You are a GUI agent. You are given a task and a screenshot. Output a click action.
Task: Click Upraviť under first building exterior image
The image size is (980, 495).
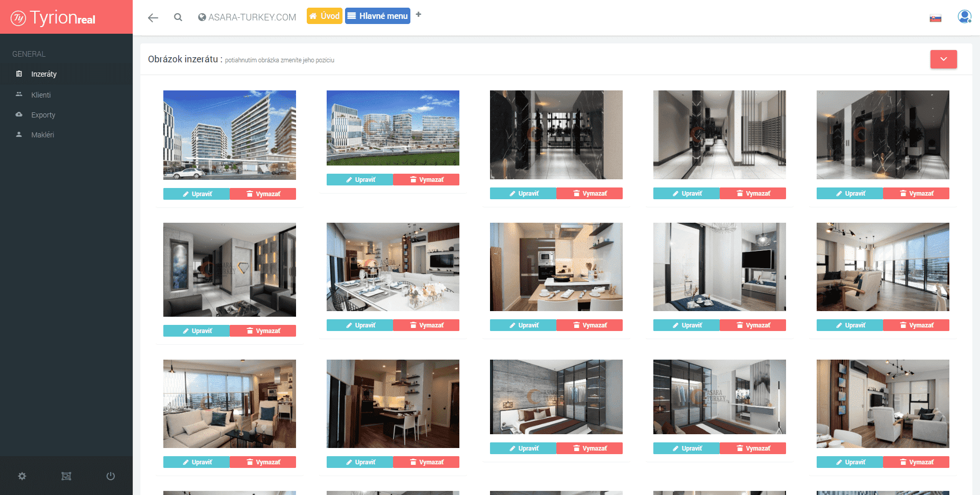pyautogui.click(x=197, y=194)
